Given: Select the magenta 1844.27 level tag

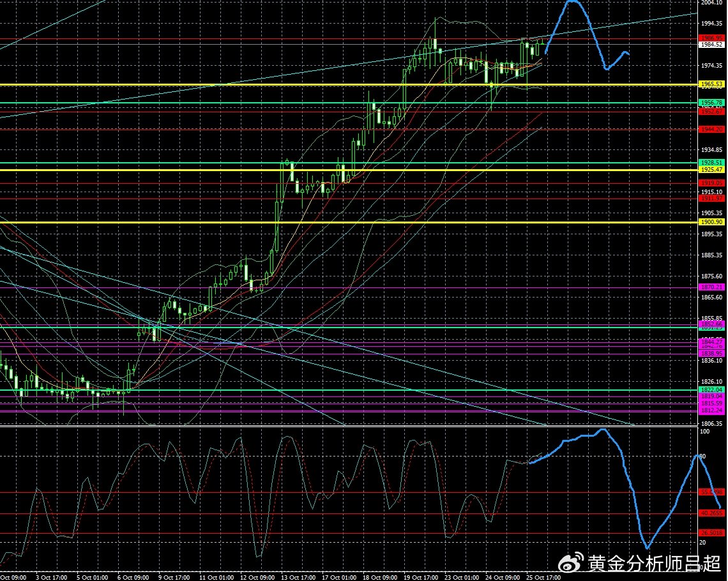Looking at the screenshot, I should click(711, 342).
